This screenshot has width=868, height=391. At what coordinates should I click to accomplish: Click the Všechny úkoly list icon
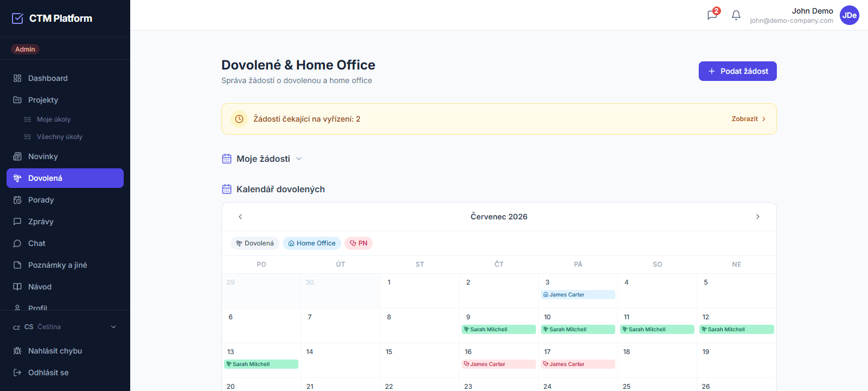click(28, 137)
